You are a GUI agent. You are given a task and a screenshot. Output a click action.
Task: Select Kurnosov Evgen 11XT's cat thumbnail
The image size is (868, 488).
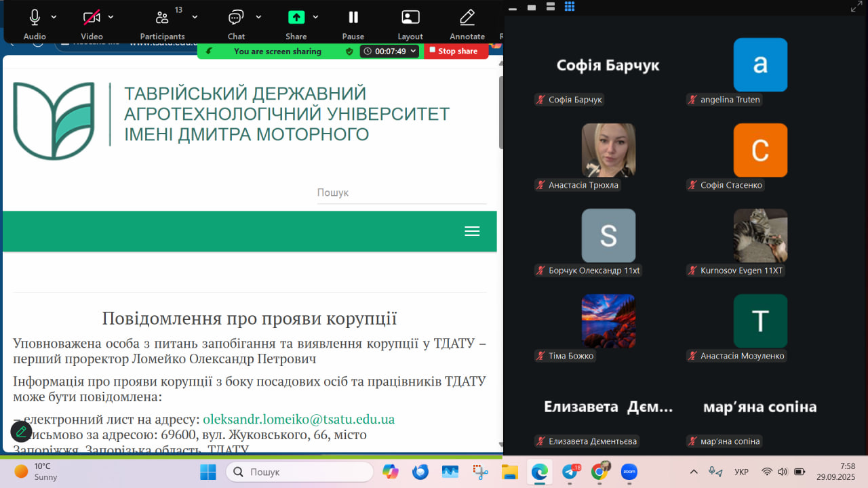[760, 235]
